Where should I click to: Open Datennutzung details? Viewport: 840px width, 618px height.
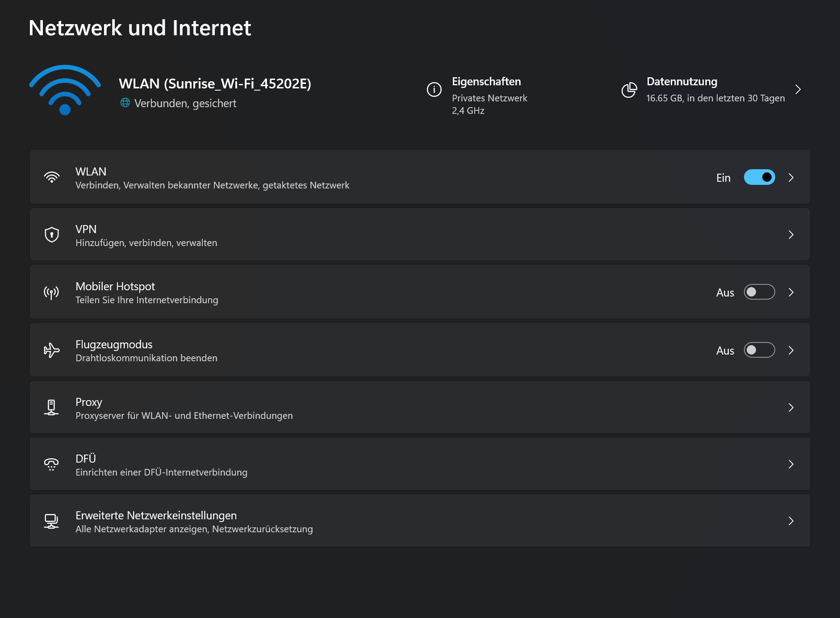click(x=798, y=89)
